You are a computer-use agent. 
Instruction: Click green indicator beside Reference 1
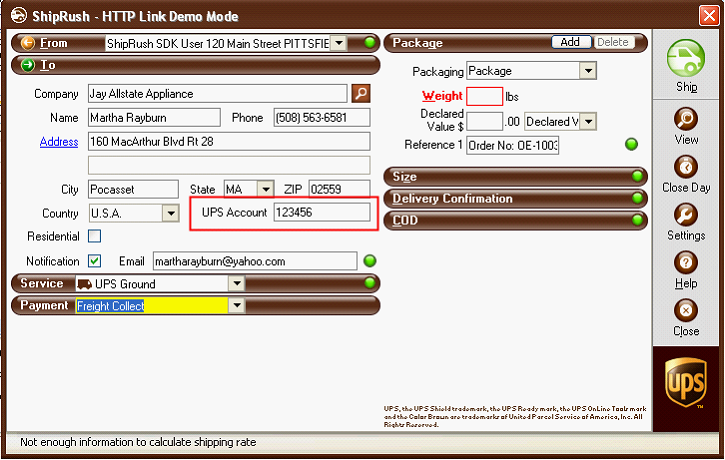pos(631,144)
